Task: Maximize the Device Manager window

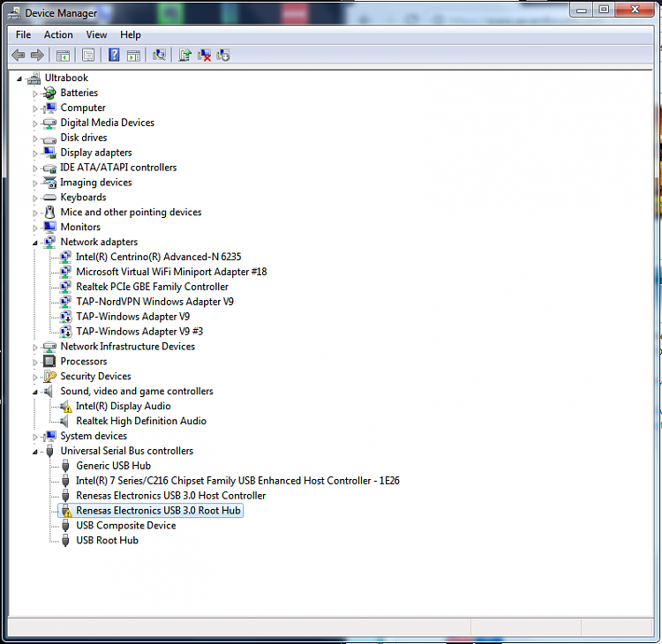Action: [604, 10]
